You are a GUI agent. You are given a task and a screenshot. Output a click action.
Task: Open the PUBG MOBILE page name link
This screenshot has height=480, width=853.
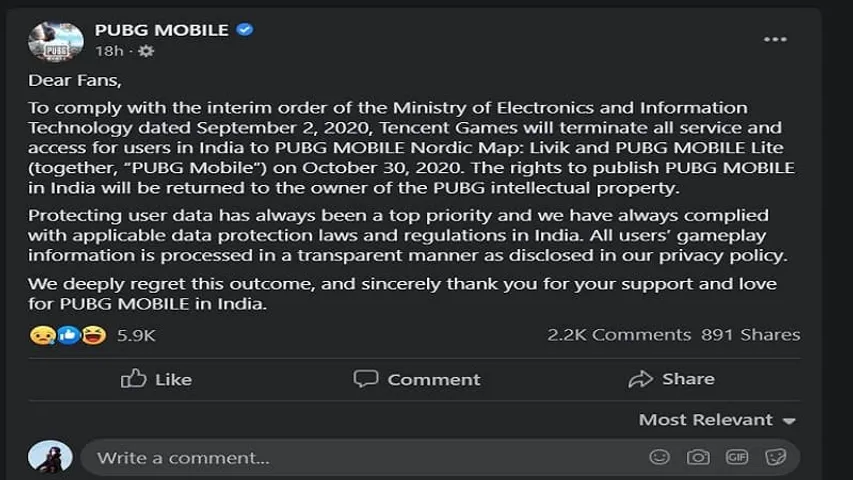(161, 30)
